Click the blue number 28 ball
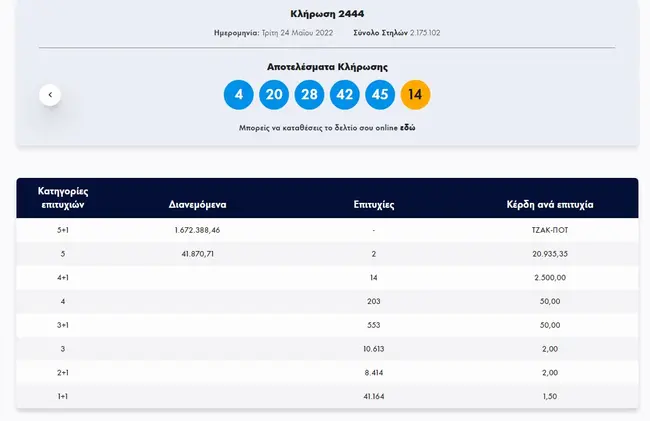Viewport: 650px width, 421px height. (x=309, y=95)
